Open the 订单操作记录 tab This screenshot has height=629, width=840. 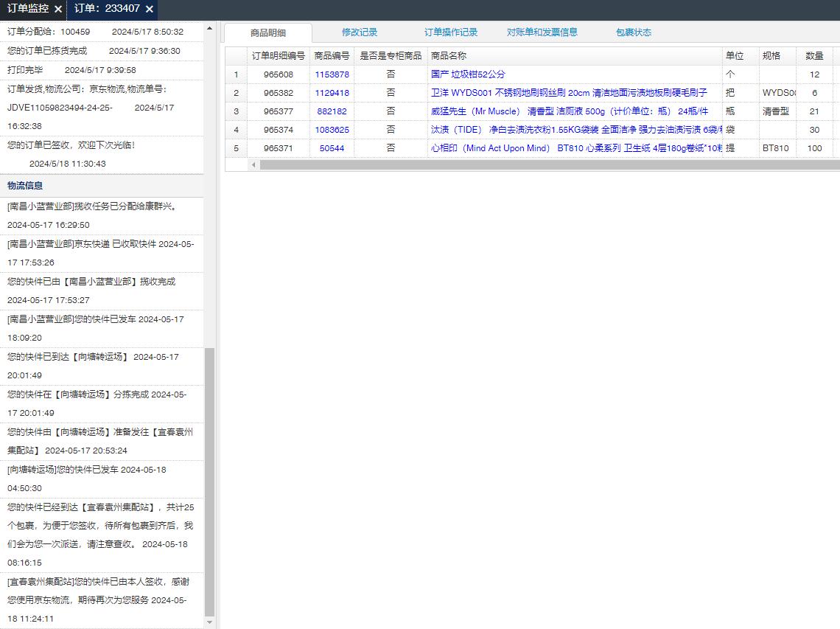[450, 32]
